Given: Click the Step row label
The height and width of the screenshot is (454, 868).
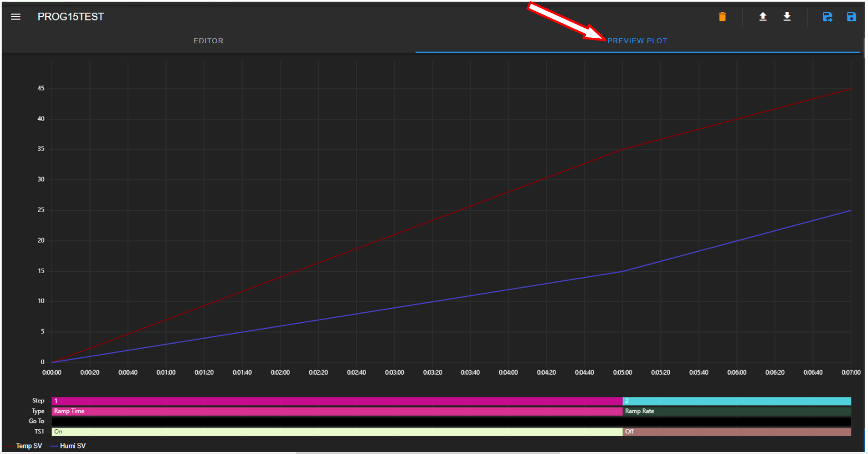Looking at the screenshot, I should tap(38, 401).
